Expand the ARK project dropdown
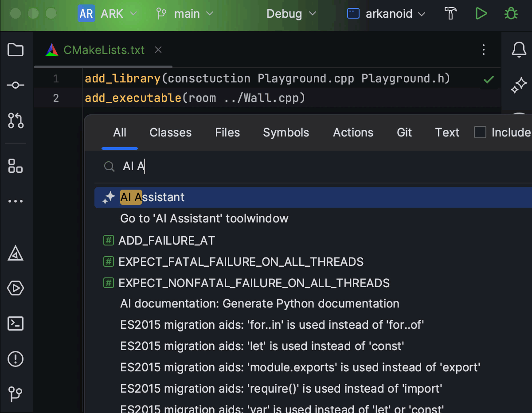Viewport: 532px width, 413px height. pyautogui.click(x=108, y=14)
